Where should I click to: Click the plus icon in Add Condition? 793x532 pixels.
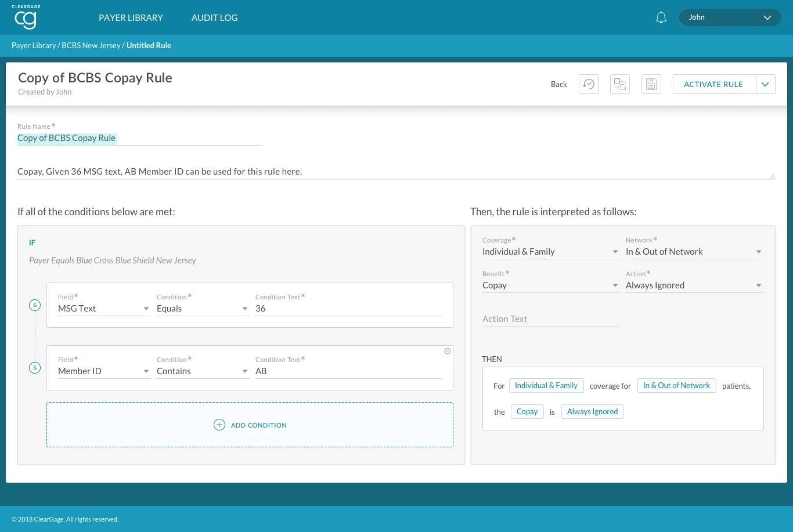pyautogui.click(x=219, y=425)
